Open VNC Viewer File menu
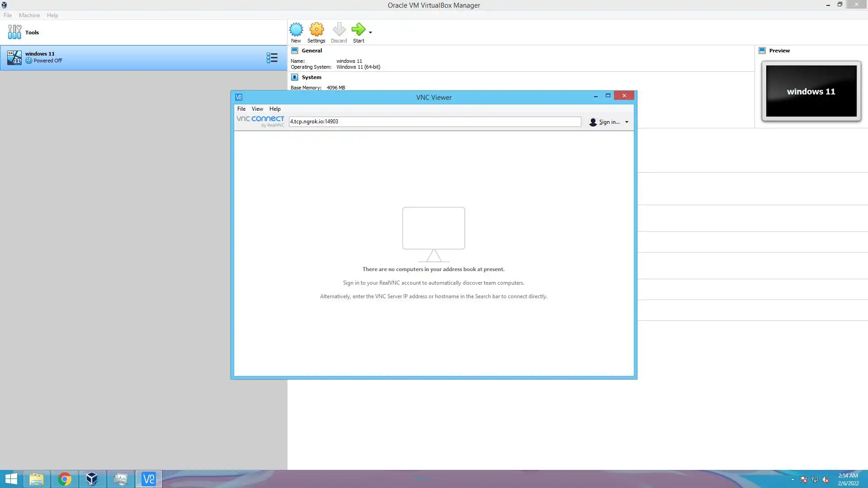This screenshot has height=488, width=868. (x=241, y=109)
